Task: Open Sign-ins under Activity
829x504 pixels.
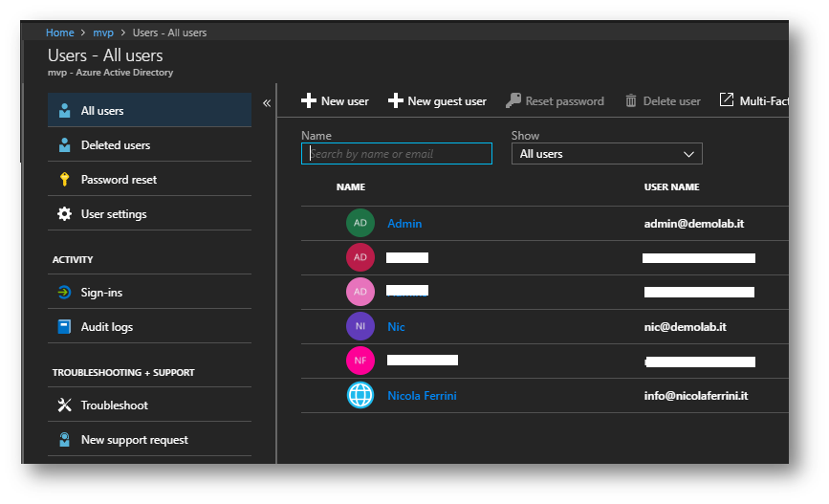Action: [x=149, y=292]
